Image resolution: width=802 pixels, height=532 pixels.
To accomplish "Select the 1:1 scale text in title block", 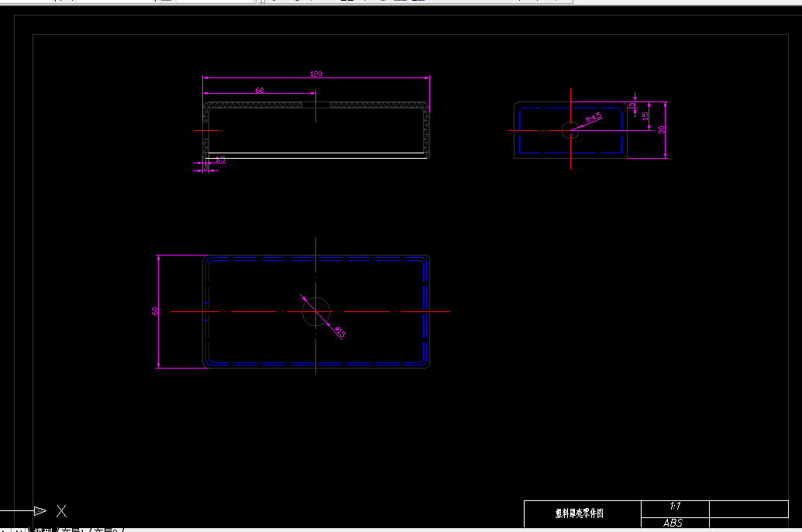I will [675, 506].
